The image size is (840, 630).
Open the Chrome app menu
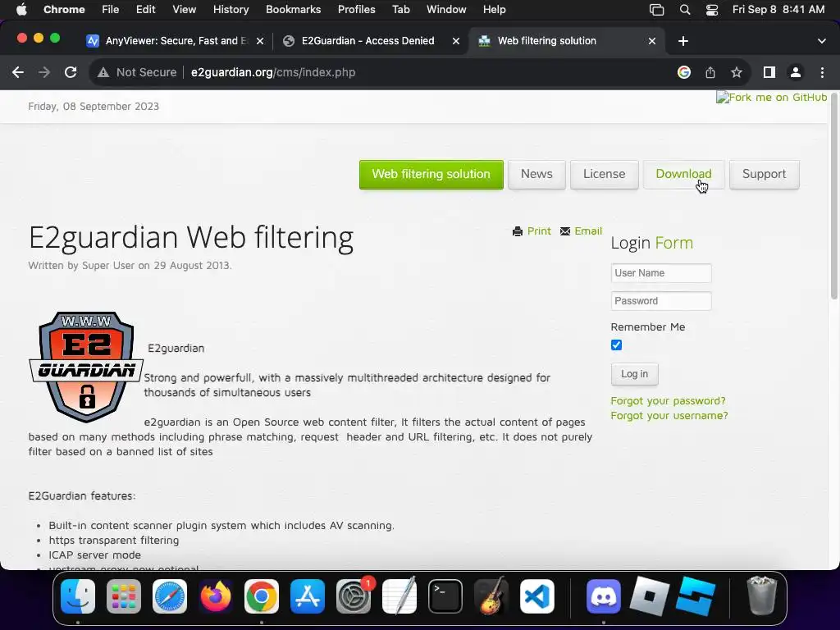click(x=64, y=9)
